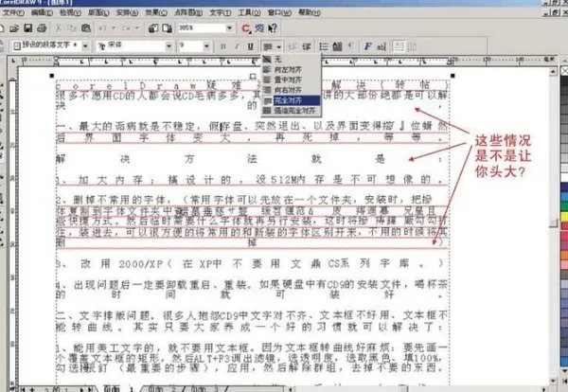
Task: Open the 点阵图(B) bitmap menu
Action: 188,12
